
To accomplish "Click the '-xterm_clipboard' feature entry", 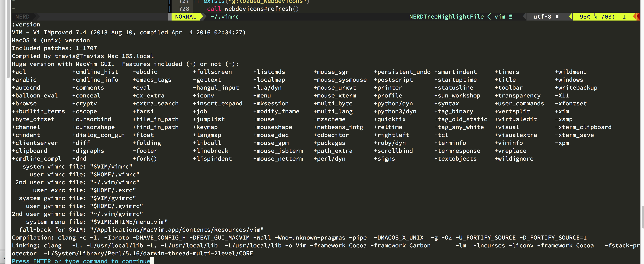I will [583, 127].
